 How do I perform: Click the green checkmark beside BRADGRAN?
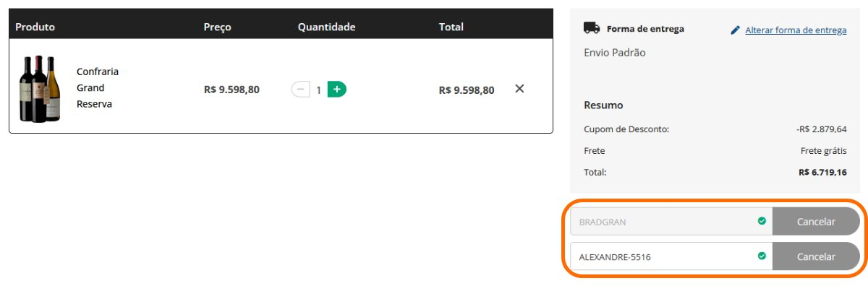[762, 221]
